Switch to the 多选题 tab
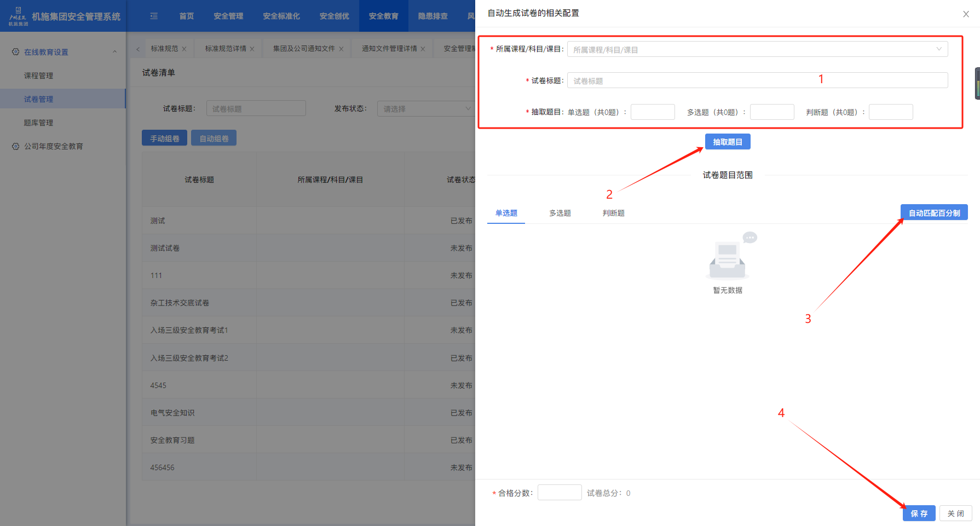Screen dimensions: 980x526 click(560, 213)
